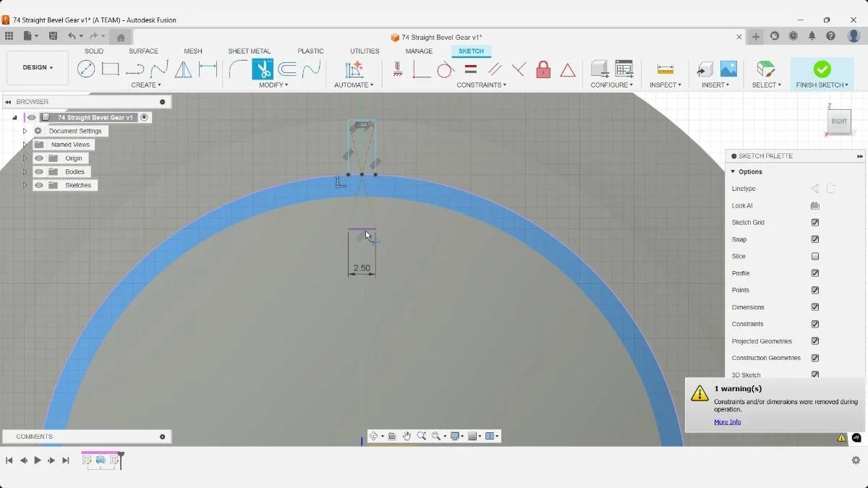Open the INSPECT dropdown menu
868x488 pixels.
point(665,85)
